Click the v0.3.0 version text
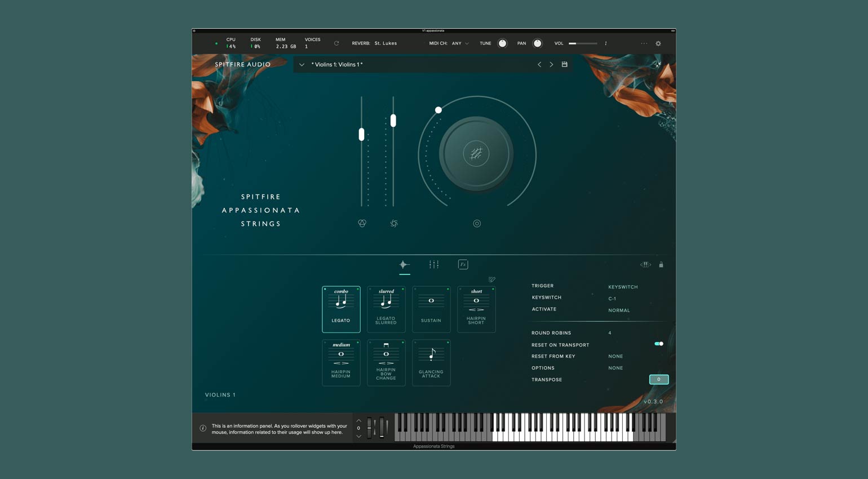Image resolution: width=868 pixels, height=479 pixels. click(x=653, y=402)
